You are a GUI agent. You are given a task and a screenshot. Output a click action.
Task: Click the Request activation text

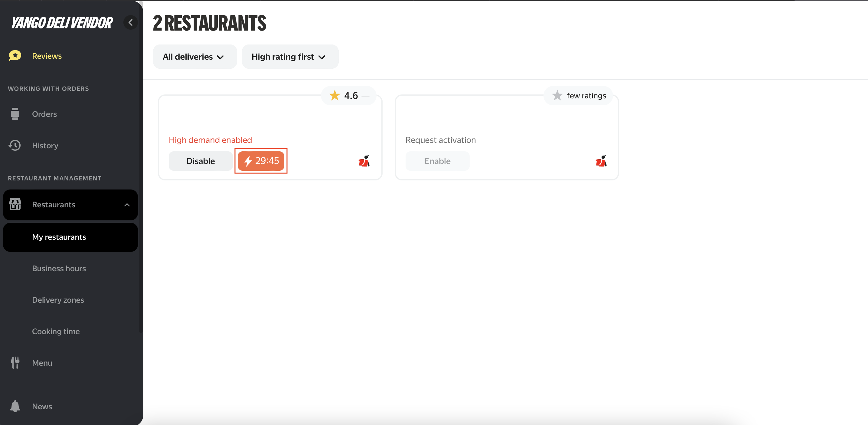440,140
